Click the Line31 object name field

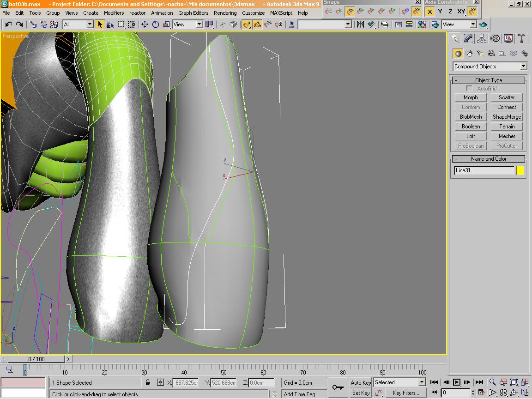(484, 170)
